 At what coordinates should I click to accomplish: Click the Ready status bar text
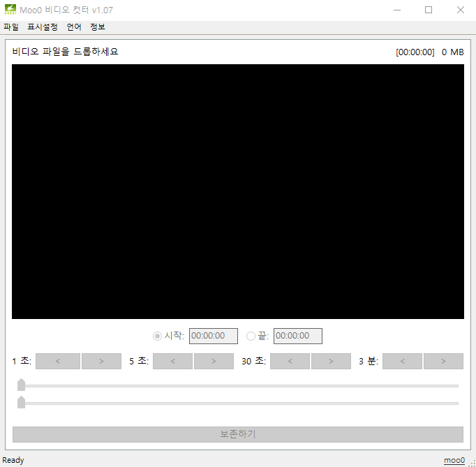13,460
